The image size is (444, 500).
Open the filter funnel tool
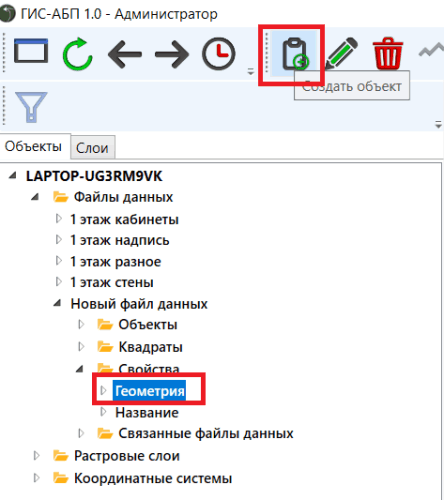[31, 107]
